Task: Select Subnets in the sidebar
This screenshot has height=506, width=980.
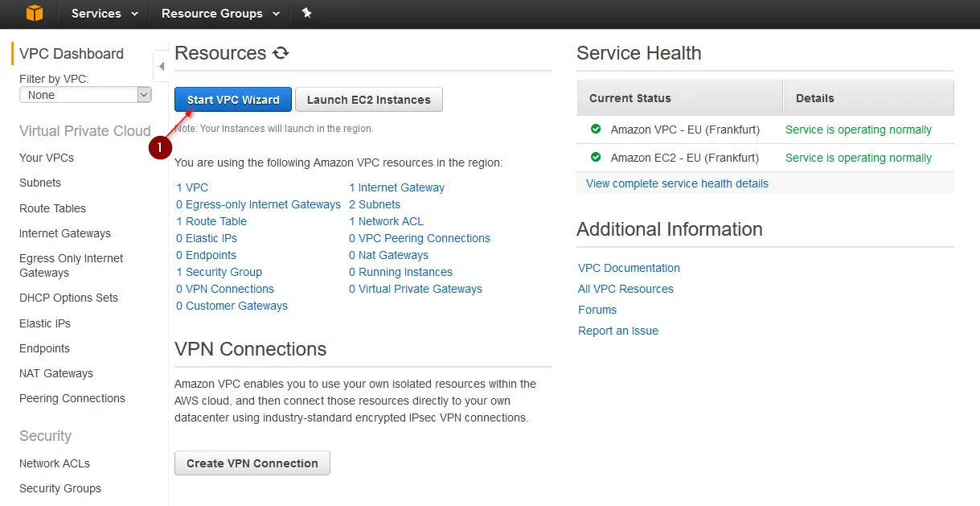Action: point(40,183)
